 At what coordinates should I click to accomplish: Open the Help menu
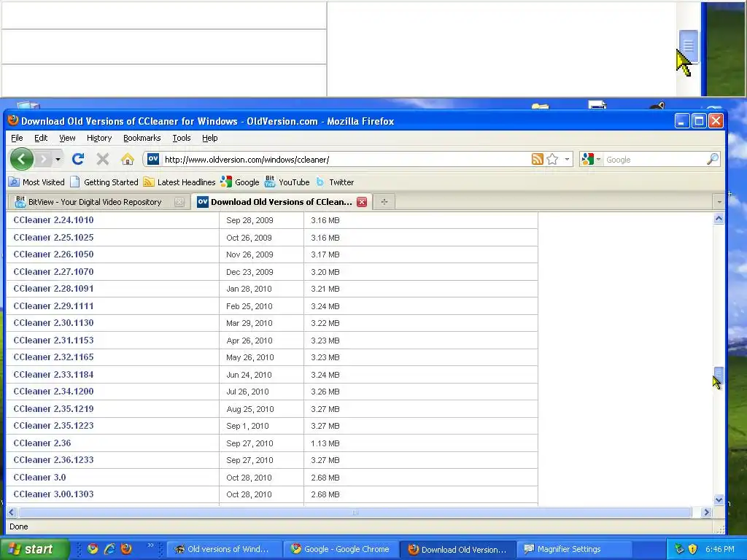click(209, 138)
